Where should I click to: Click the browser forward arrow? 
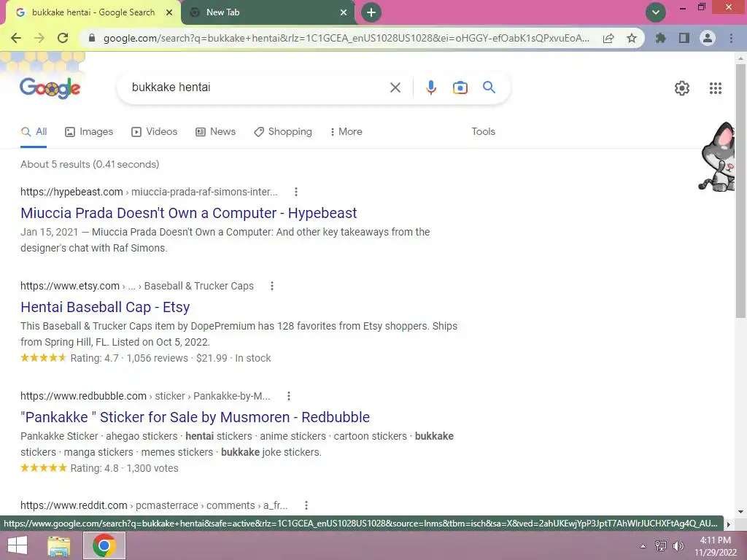coord(39,38)
